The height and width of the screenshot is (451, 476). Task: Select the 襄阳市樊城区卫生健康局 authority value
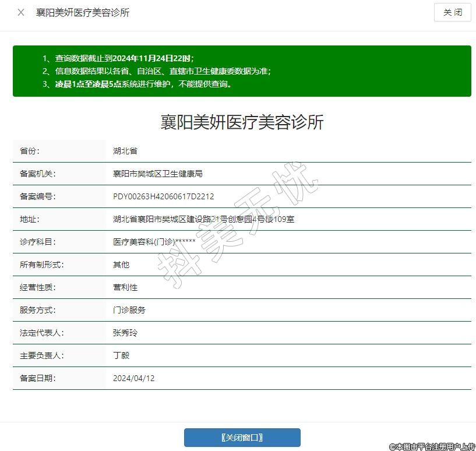tap(157, 174)
